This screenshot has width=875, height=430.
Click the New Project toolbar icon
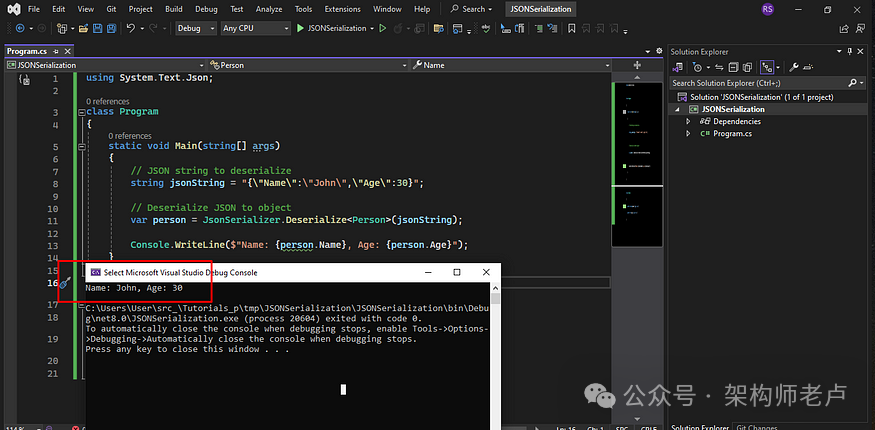62,28
